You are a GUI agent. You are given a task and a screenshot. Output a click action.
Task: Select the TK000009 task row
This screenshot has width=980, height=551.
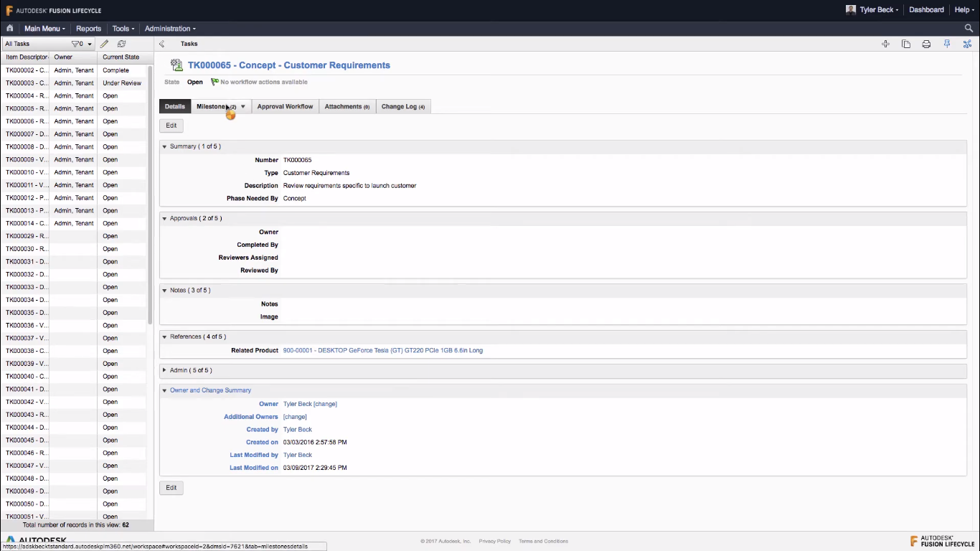click(x=74, y=160)
